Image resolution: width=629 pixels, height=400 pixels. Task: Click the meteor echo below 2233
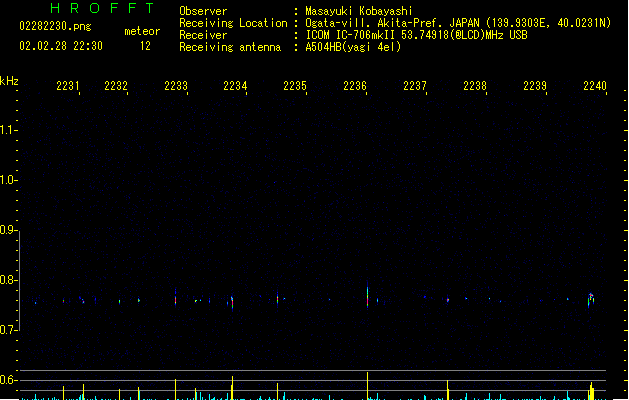(175, 298)
